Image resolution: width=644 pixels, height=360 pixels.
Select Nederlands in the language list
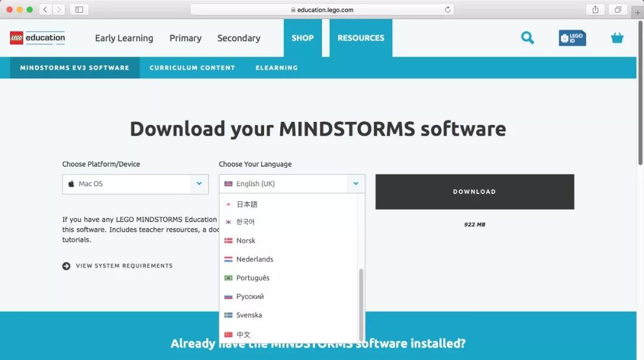tap(289, 259)
